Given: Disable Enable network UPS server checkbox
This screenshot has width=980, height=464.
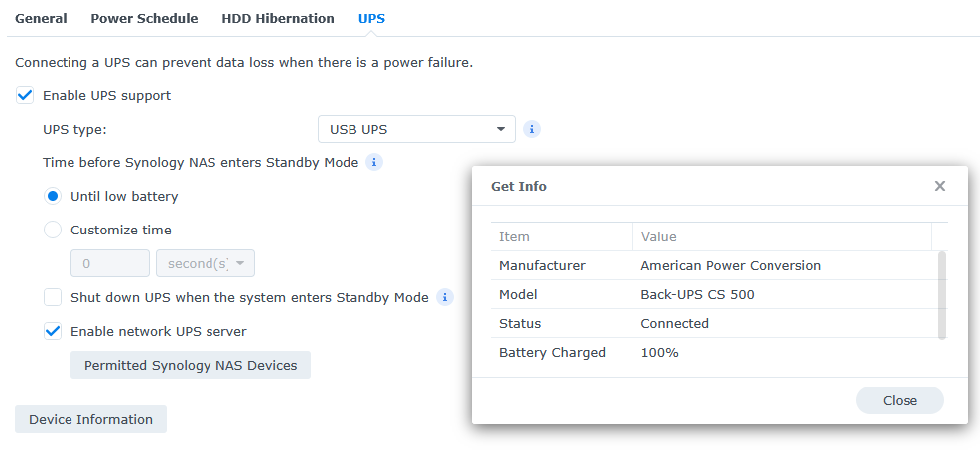Looking at the screenshot, I should click(x=54, y=331).
